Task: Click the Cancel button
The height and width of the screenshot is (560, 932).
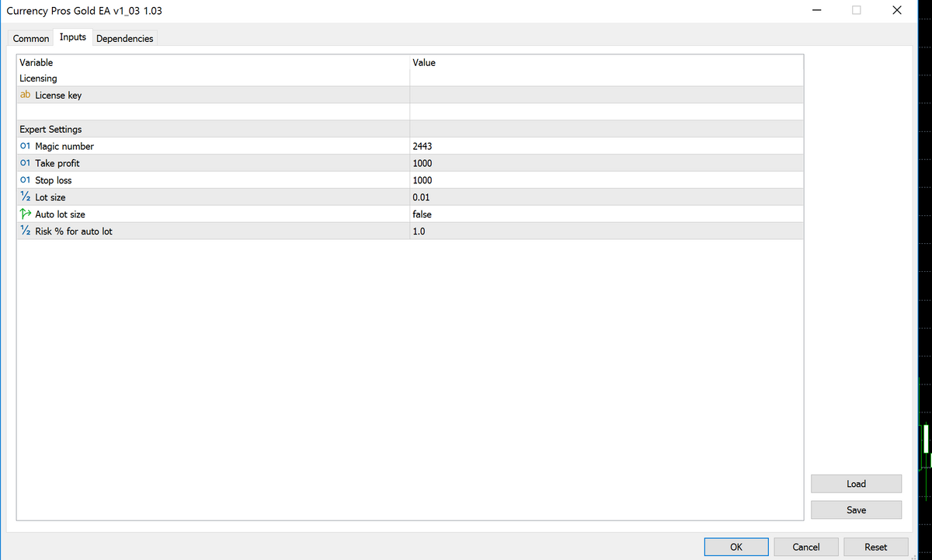Action: 806,547
